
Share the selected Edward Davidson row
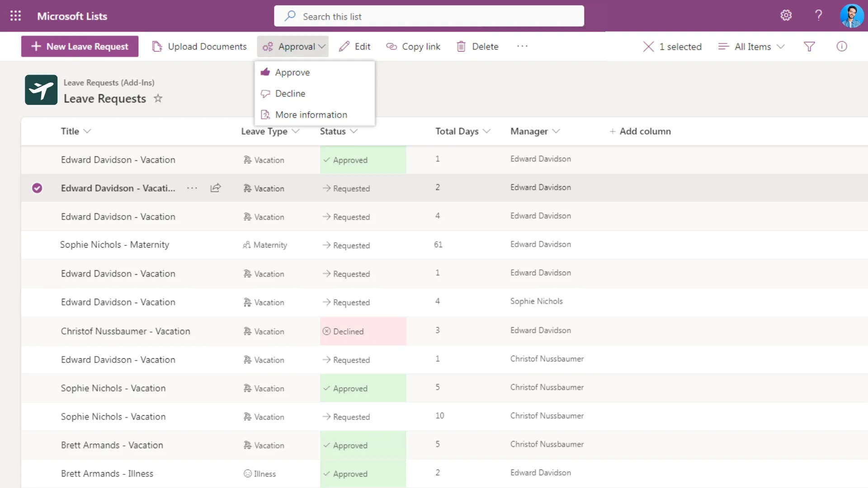pyautogui.click(x=215, y=188)
